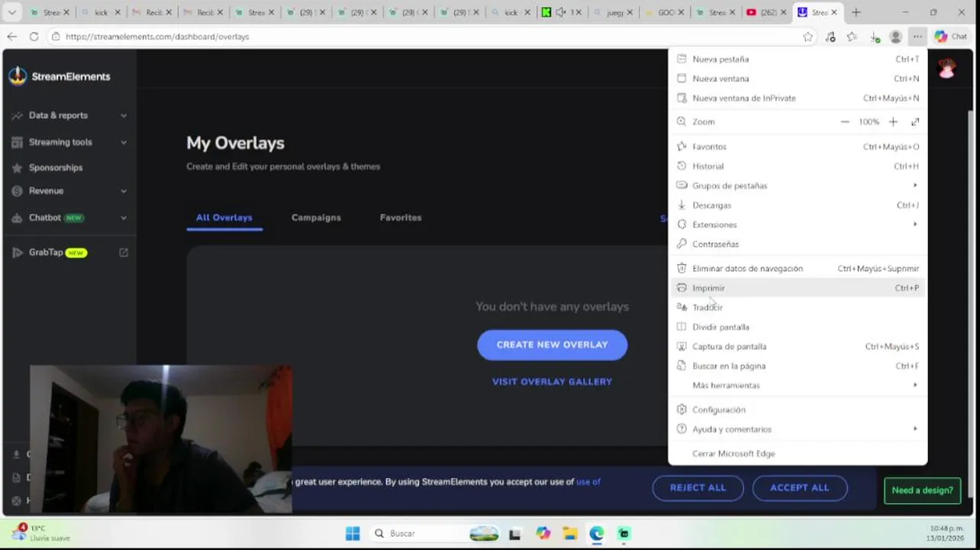The width and height of the screenshot is (980, 550).
Task: Choose Buscar en la página
Action: point(798,366)
